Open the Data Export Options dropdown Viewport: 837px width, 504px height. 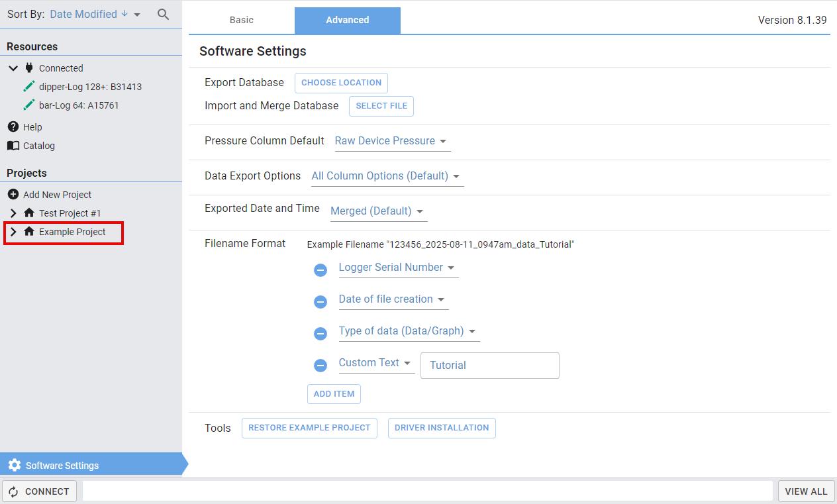pos(387,176)
